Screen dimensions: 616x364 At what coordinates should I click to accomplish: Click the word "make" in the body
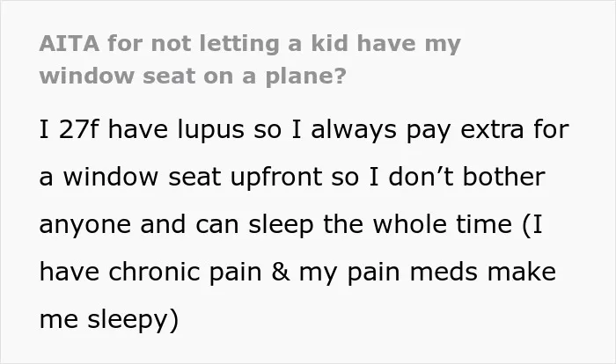pos(522,272)
